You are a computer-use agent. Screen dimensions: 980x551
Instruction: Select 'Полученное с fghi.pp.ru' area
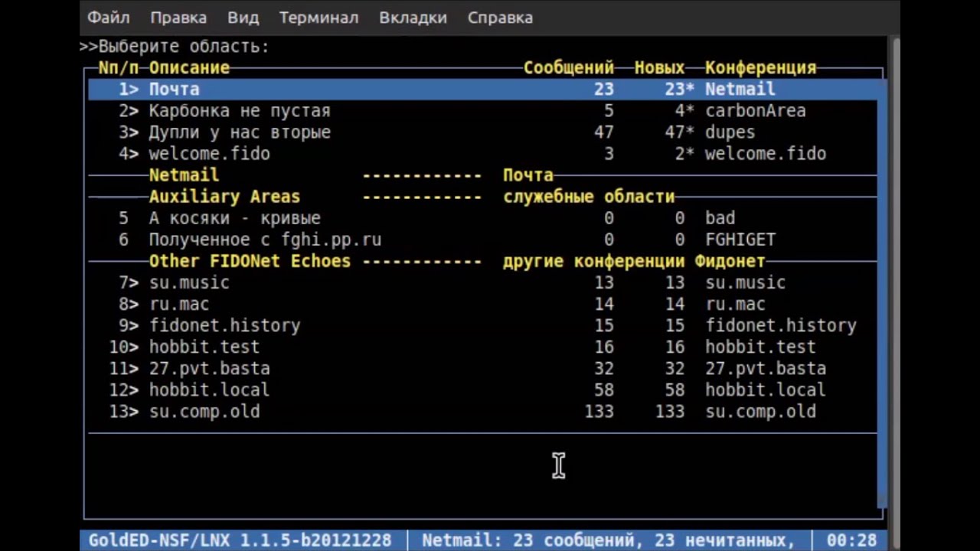265,240
